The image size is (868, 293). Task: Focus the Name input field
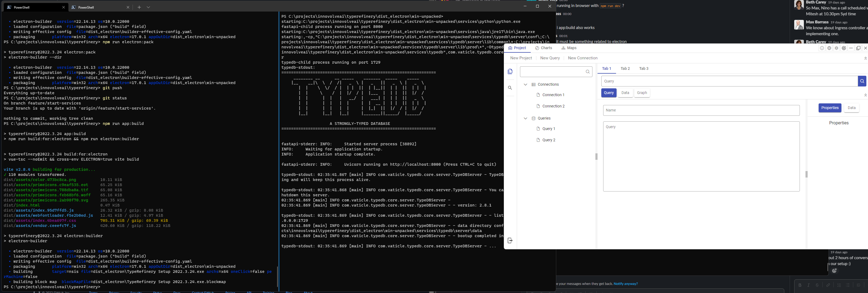701,110
